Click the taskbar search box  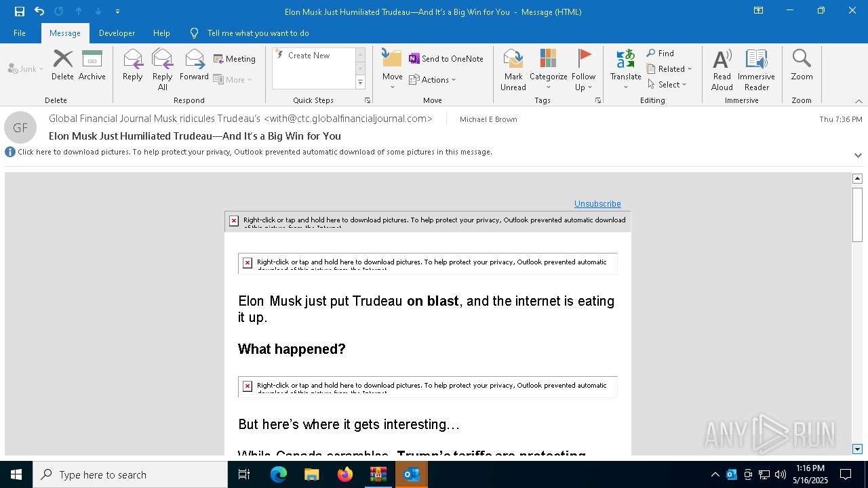(130, 474)
